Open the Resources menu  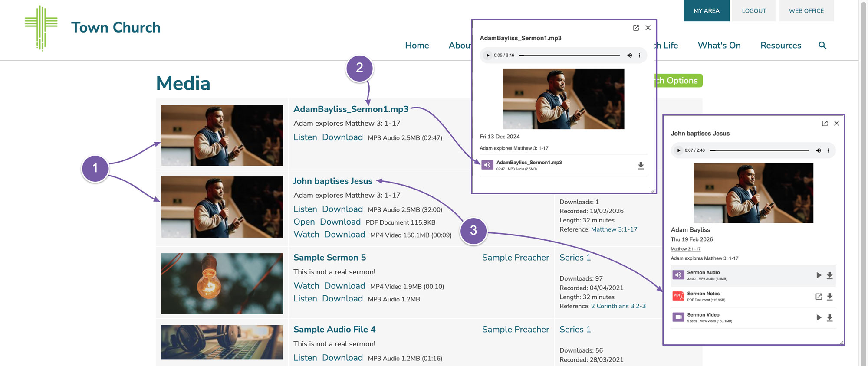click(x=781, y=46)
